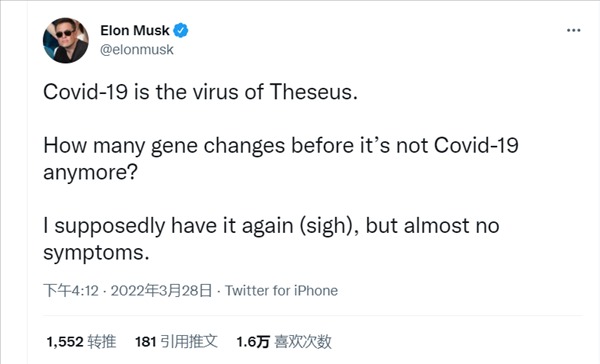Image resolution: width=600 pixels, height=364 pixels.
Task: Click the sentence 'Covid-19 is the virus of Theseus.'
Action: coord(201,92)
